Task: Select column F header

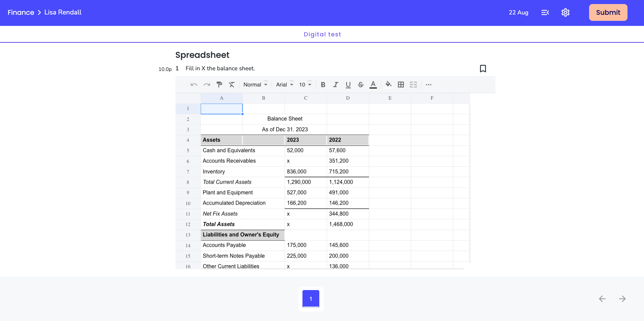Action: [432, 98]
